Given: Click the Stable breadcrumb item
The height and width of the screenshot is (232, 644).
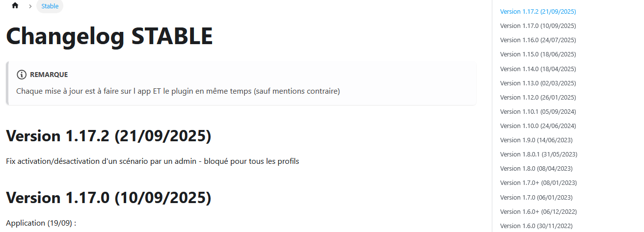Looking at the screenshot, I should tap(50, 6).
